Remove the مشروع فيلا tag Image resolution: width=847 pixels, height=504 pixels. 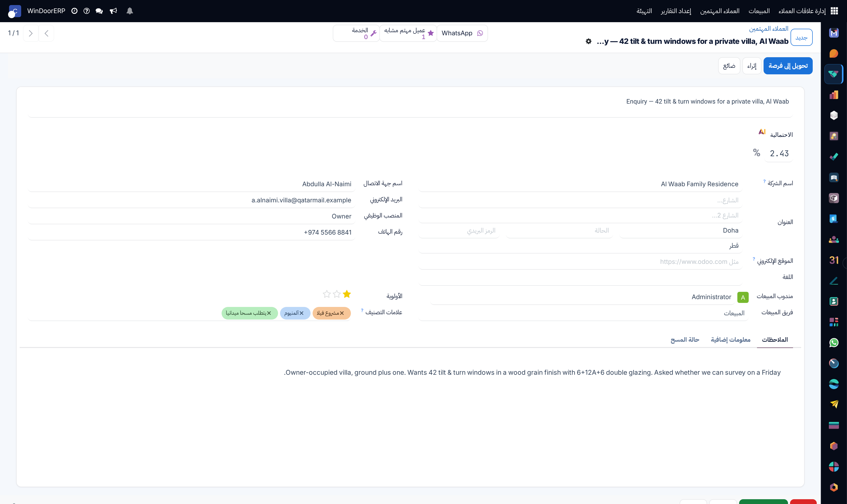tap(342, 313)
